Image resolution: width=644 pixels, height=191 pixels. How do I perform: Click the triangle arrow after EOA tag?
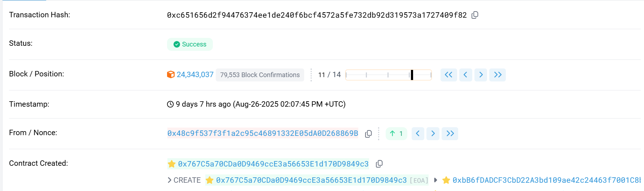435,180
